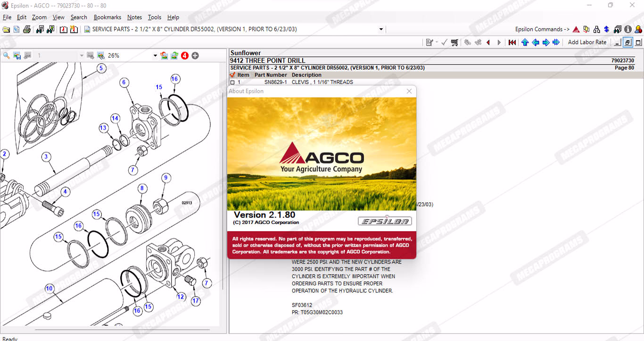Click the diagram pane's vertical scrollbar
644x341 pixels.
pyautogui.click(x=223, y=189)
